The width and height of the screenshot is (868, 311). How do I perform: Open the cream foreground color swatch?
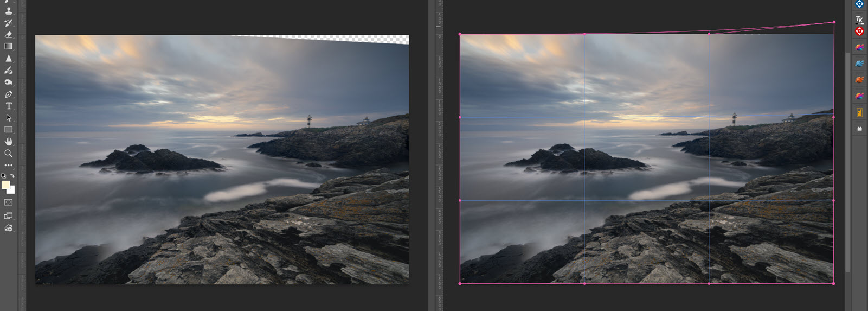click(x=5, y=185)
